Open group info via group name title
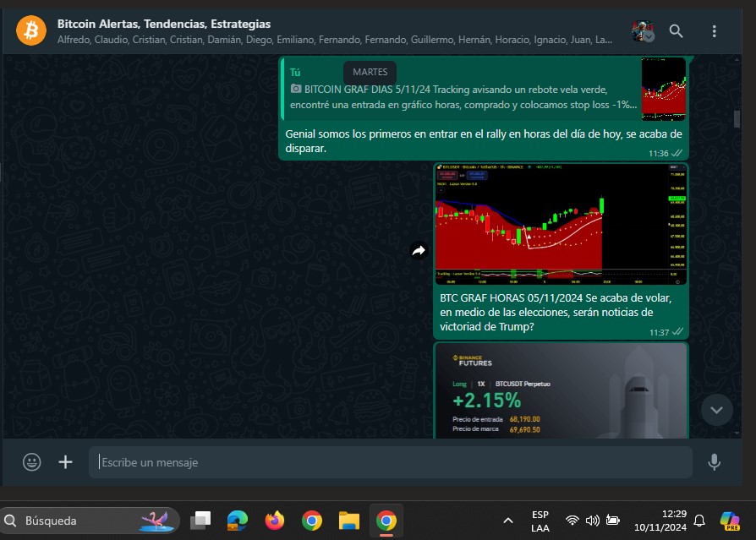 [x=164, y=24]
